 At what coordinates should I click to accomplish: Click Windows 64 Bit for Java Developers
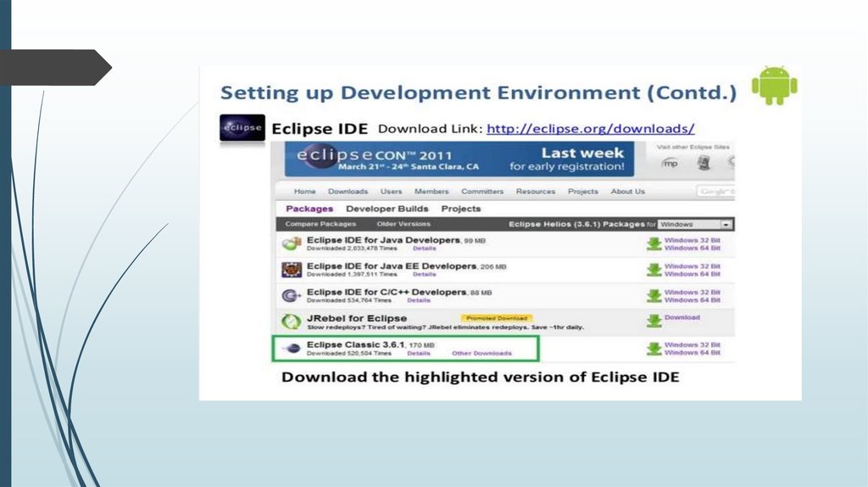[692, 249]
